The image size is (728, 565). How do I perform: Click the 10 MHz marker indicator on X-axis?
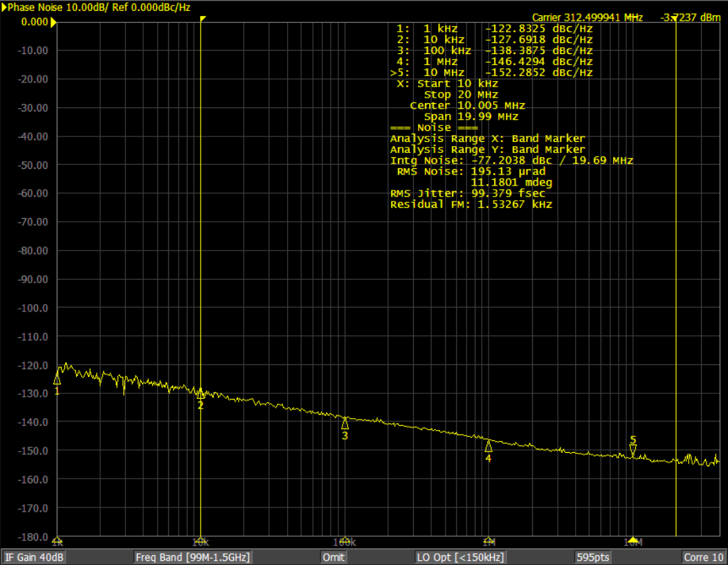pyautogui.click(x=633, y=540)
